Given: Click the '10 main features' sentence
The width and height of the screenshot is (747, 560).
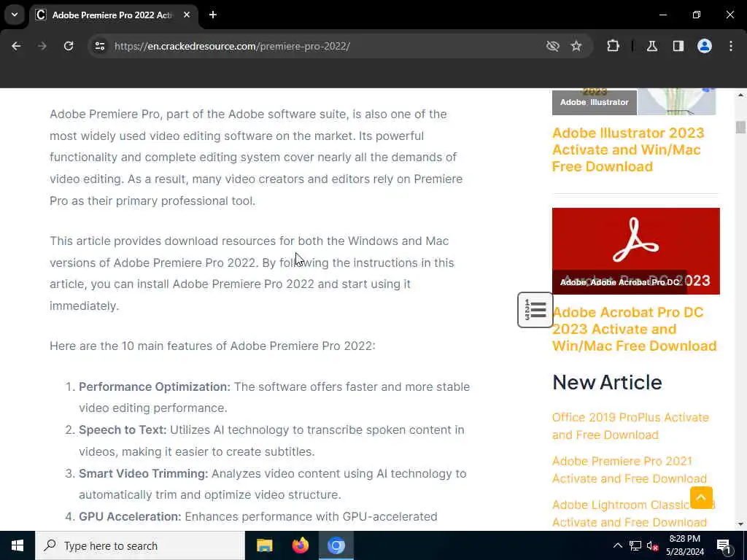Looking at the screenshot, I should [212, 346].
